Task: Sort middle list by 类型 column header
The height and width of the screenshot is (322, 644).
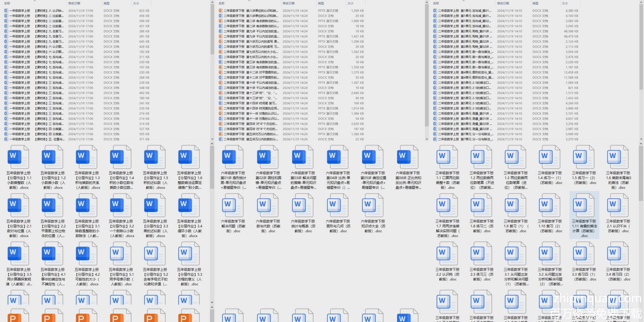Action: pyautogui.click(x=321, y=3)
